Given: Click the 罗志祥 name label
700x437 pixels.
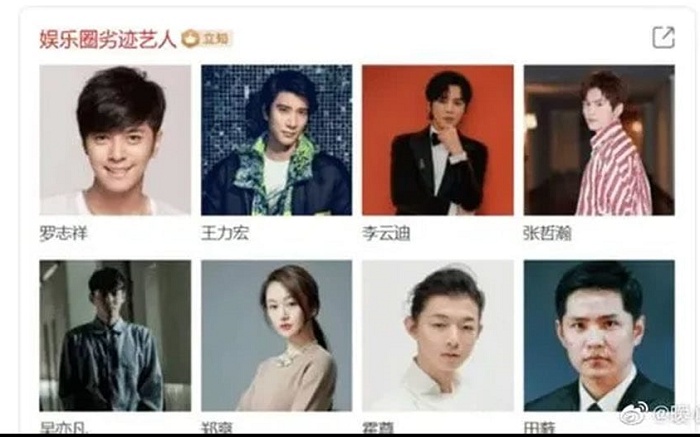Looking at the screenshot, I should coord(63,233).
